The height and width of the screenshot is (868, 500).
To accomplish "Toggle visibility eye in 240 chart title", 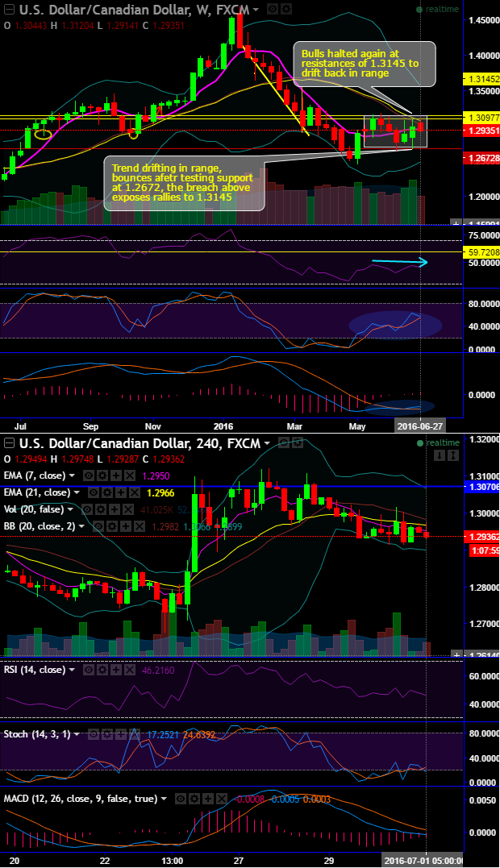I will [x=284, y=442].
